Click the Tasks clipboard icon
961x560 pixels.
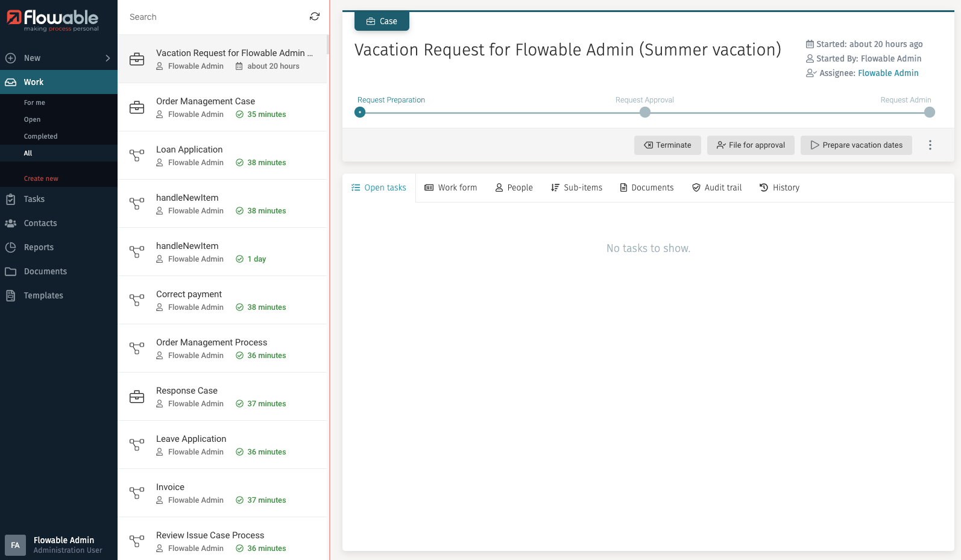pyautogui.click(x=10, y=199)
